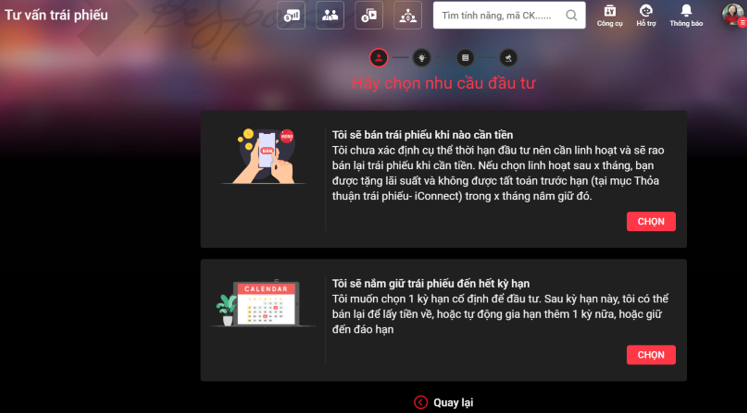Focus the search box 'Tìm tính năng, mã CK'
747x413 pixels.
[x=509, y=15]
